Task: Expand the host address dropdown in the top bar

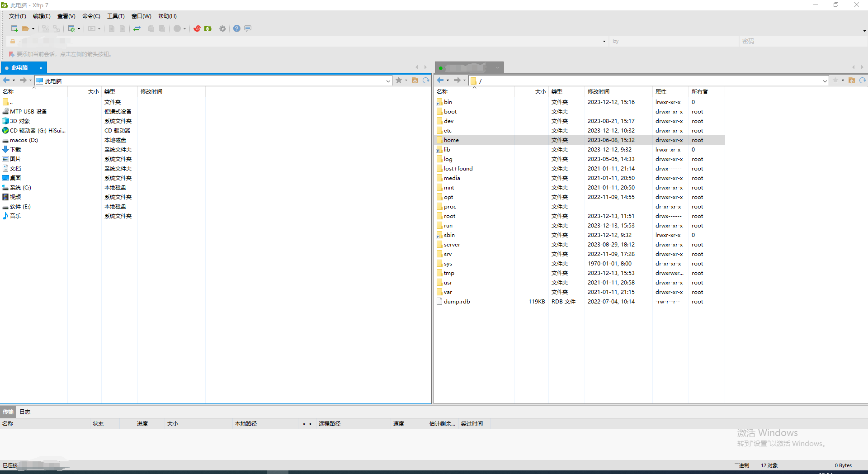Action: [x=604, y=41]
